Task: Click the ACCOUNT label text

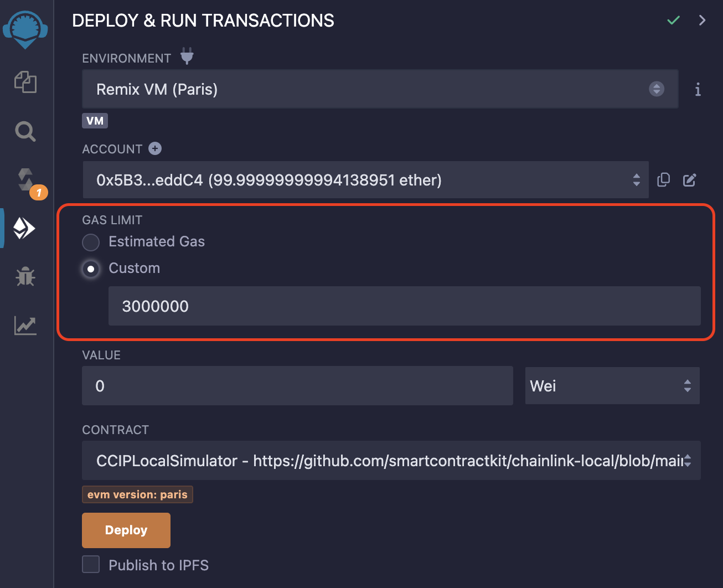Action: pyautogui.click(x=112, y=149)
